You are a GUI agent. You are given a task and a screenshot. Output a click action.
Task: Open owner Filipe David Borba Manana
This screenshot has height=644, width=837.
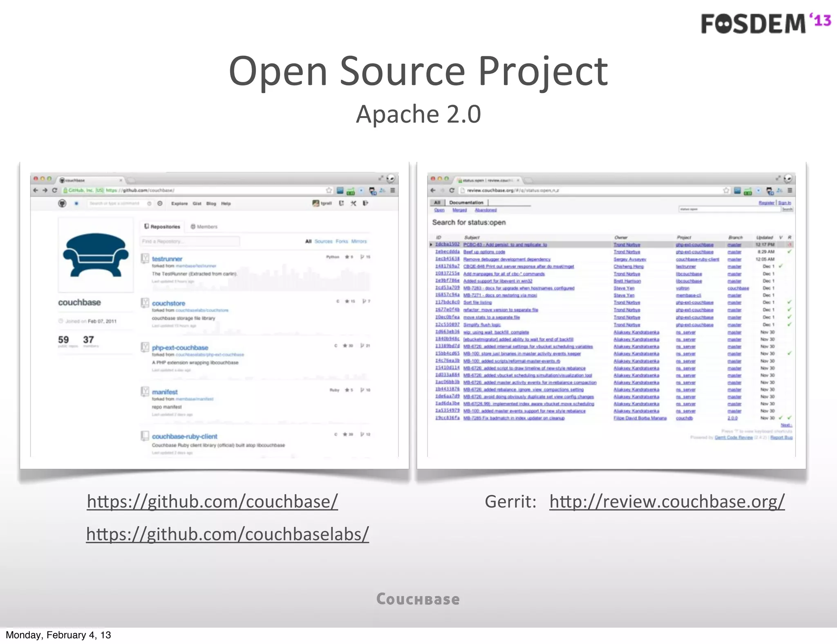click(x=640, y=418)
